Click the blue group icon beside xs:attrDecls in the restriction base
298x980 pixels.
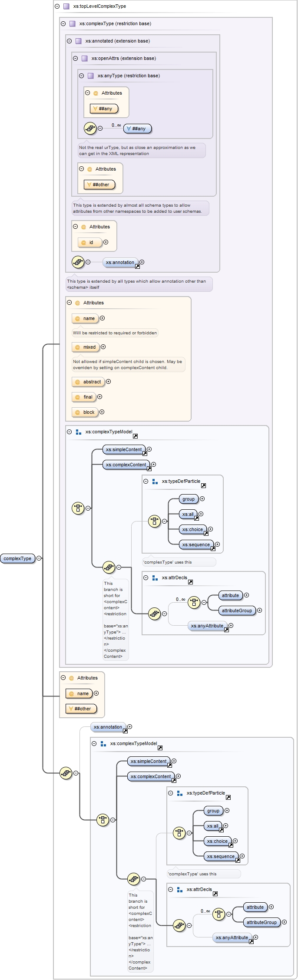[x=155, y=578]
